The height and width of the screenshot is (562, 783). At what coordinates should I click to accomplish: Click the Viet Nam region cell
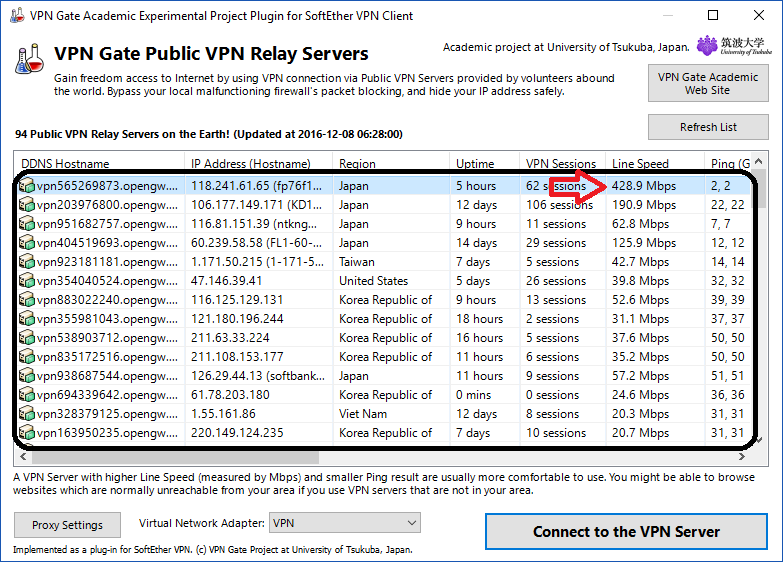[x=363, y=414]
